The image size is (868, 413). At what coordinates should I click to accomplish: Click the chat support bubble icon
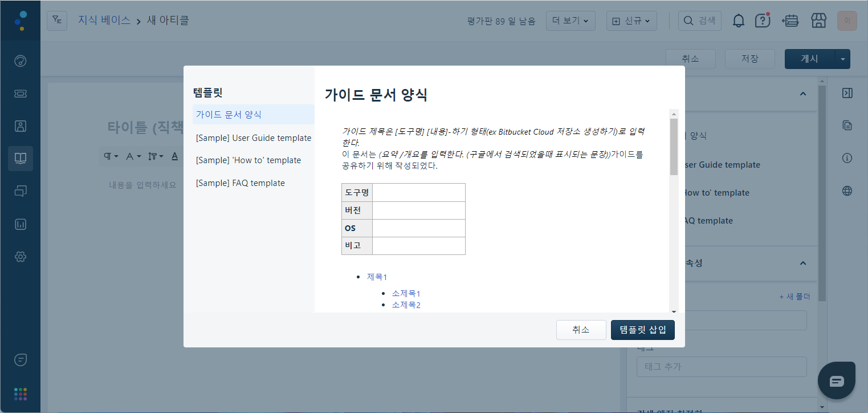pos(836,380)
